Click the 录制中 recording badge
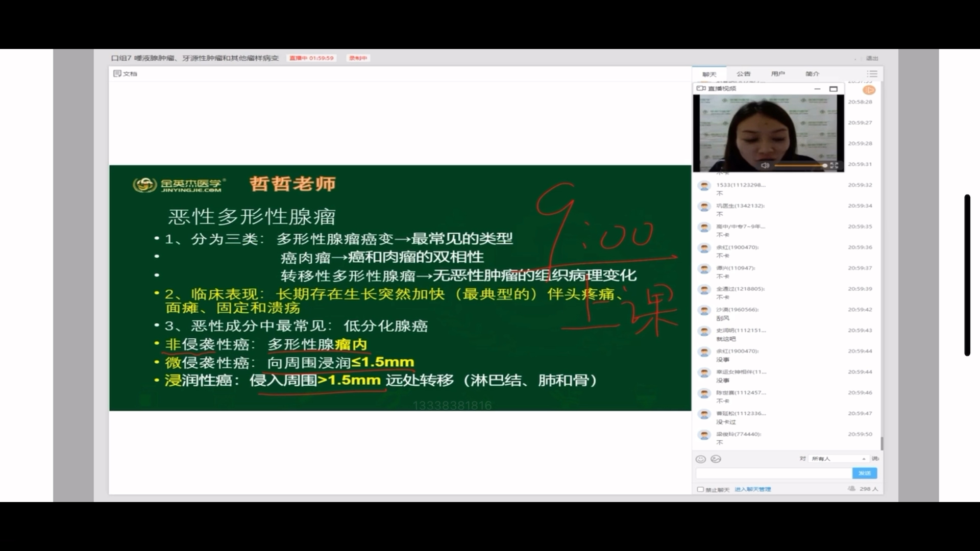Image resolution: width=980 pixels, height=551 pixels. click(358, 58)
